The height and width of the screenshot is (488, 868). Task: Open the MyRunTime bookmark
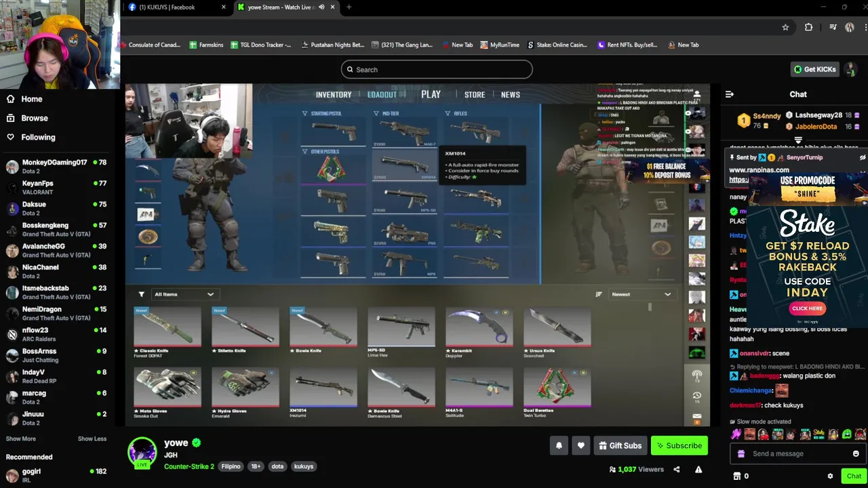500,45
